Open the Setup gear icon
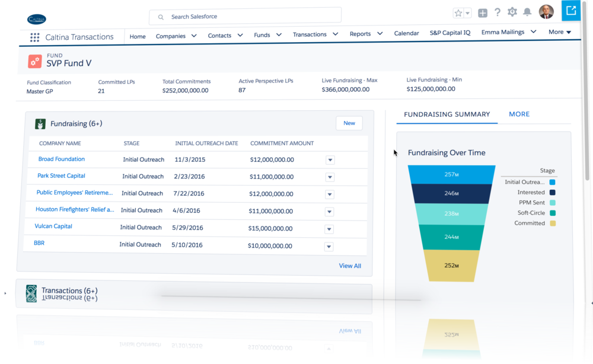 [x=512, y=12]
